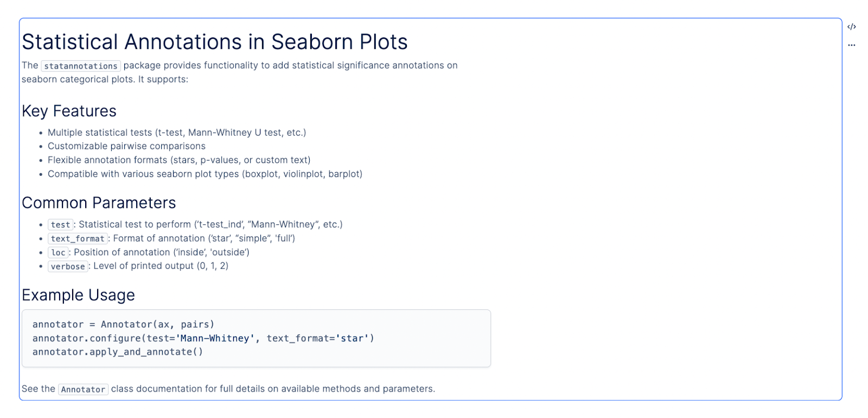The width and height of the screenshot is (868, 418).
Task: Toggle the cell code view icon
Action: [852, 27]
